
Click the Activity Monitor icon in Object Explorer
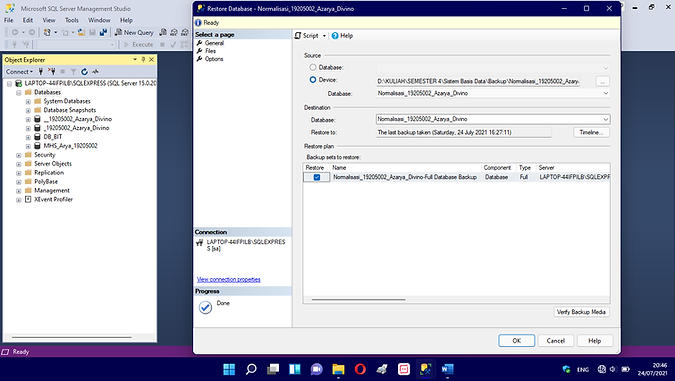(x=95, y=71)
